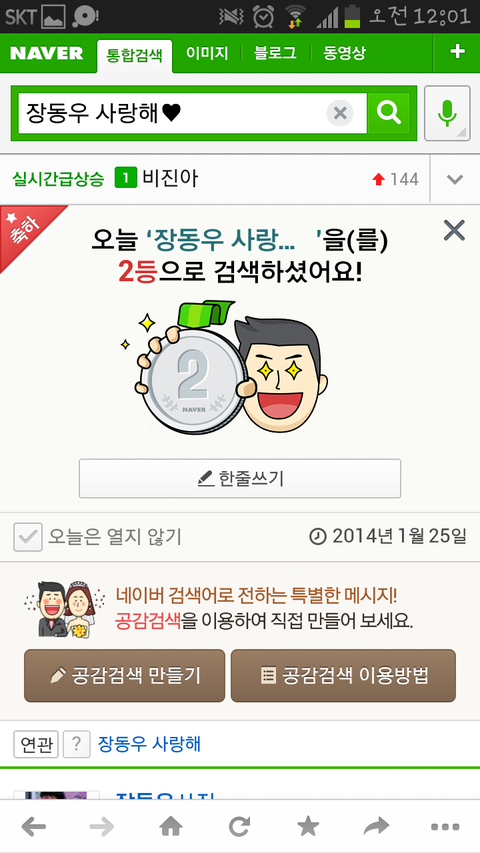The image size is (480, 853).
Task: Close the 2등 congratulation banner
Action: [454, 231]
